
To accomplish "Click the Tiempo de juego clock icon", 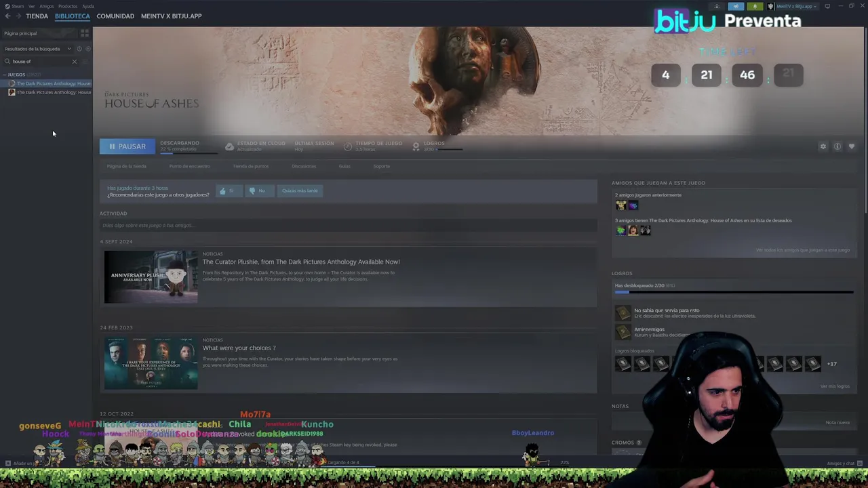I will [x=348, y=146].
